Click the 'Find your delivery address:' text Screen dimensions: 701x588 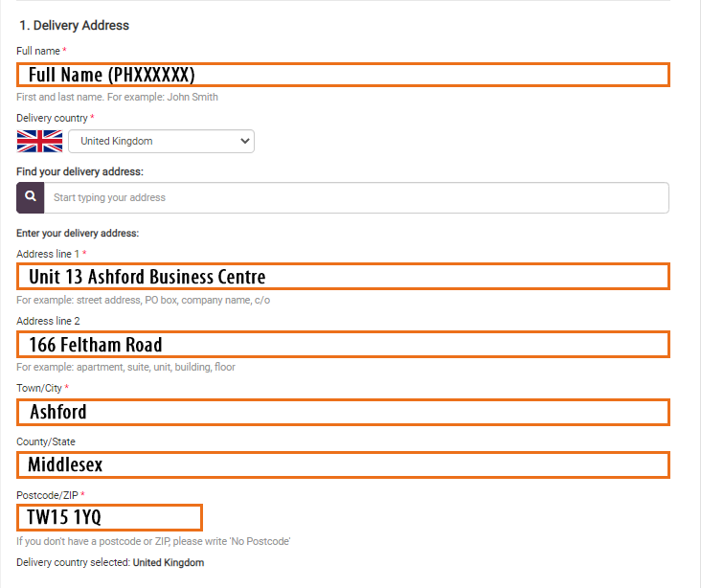pos(80,171)
